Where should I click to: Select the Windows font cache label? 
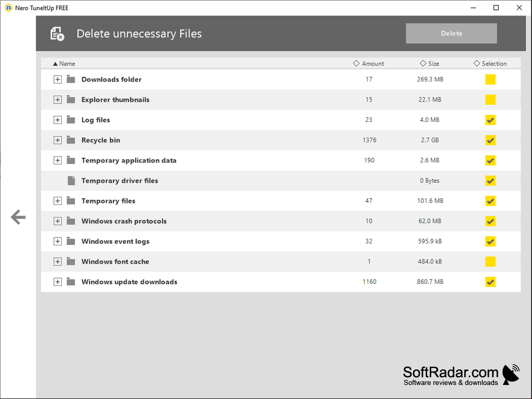coord(115,262)
